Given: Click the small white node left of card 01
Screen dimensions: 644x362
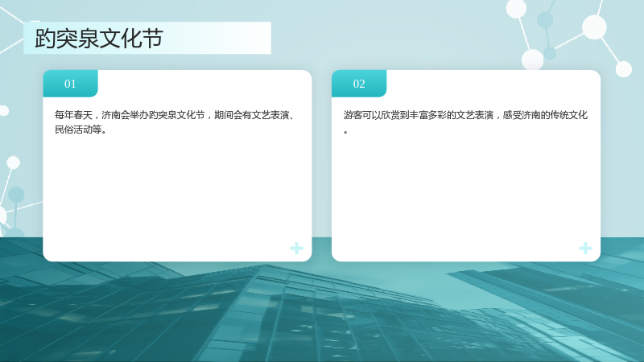Looking at the screenshot, I should click(x=4, y=111).
